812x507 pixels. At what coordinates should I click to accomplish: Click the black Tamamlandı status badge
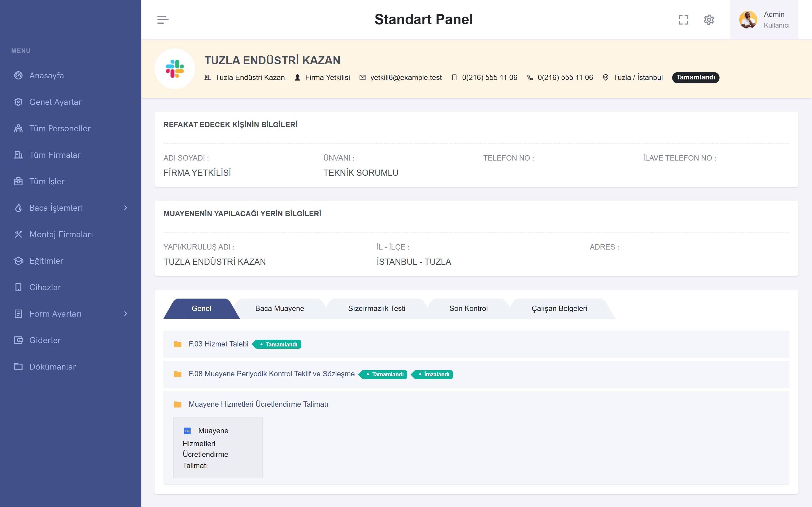pyautogui.click(x=695, y=77)
